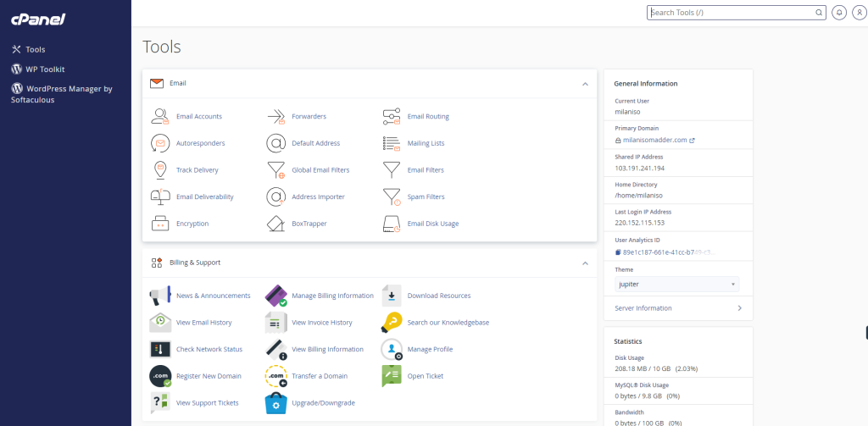Screen dimensions: 868x426
Task: Open the BoxTrapper icon
Action: click(x=275, y=224)
